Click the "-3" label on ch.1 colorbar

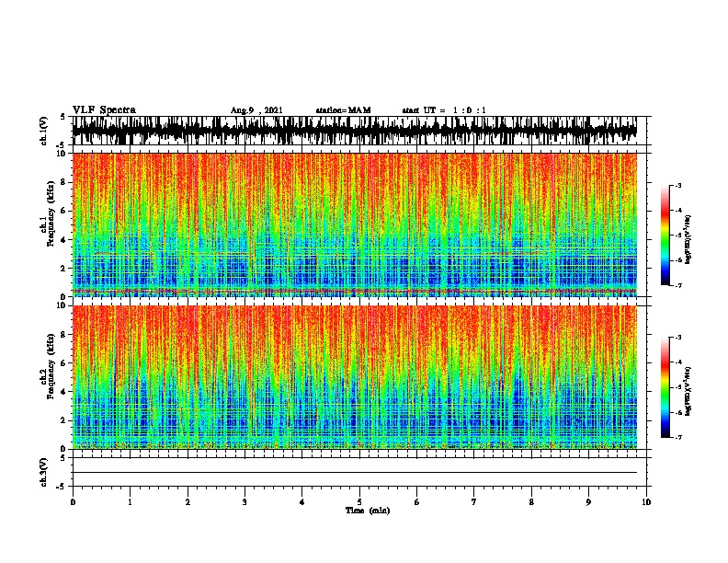coord(678,185)
